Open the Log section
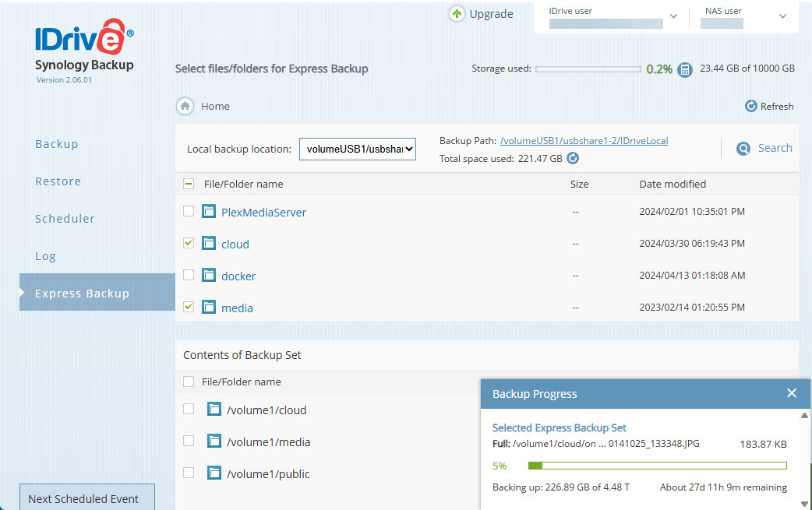Image resolution: width=812 pixels, height=510 pixels. tap(45, 256)
